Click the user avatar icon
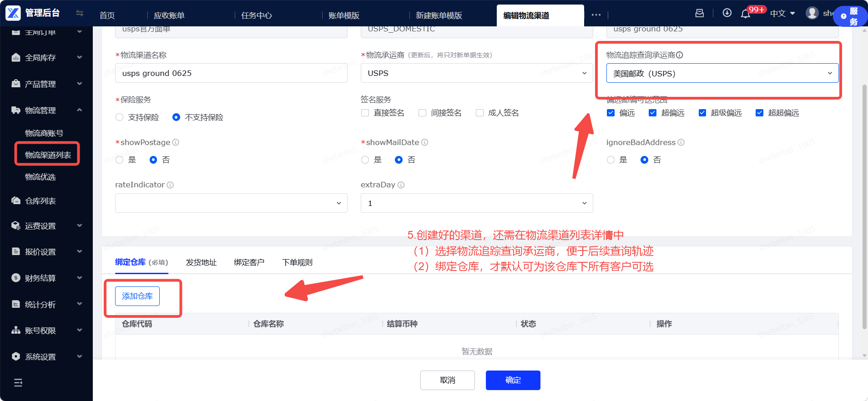868x401 pixels. point(812,13)
